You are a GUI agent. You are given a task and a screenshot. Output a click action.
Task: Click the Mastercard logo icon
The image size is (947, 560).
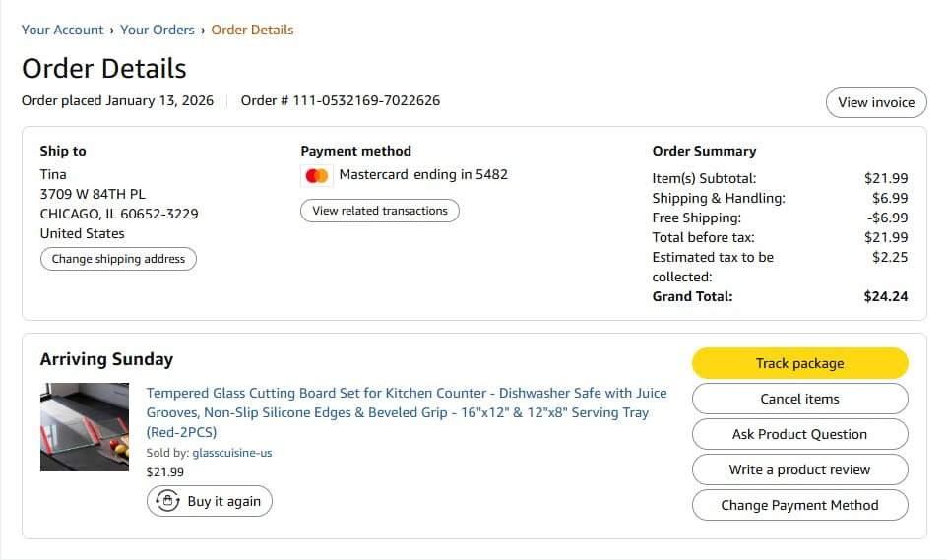pyautogui.click(x=316, y=176)
